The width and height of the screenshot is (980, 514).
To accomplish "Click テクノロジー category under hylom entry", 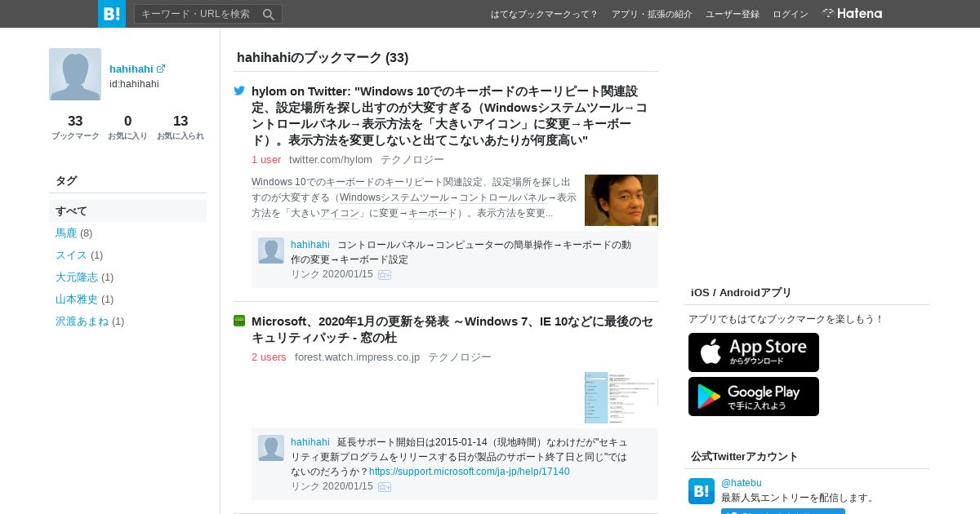I will [412, 160].
